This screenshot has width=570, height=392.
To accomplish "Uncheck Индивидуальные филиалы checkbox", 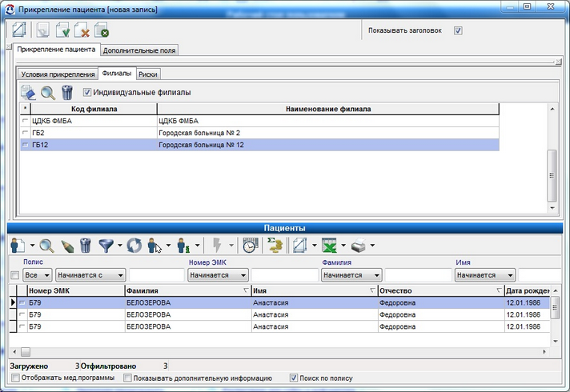I will click(x=87, y=92).
